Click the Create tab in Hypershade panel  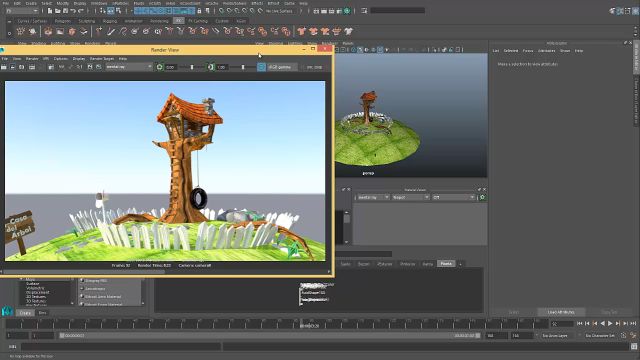[x=25, y=313]
